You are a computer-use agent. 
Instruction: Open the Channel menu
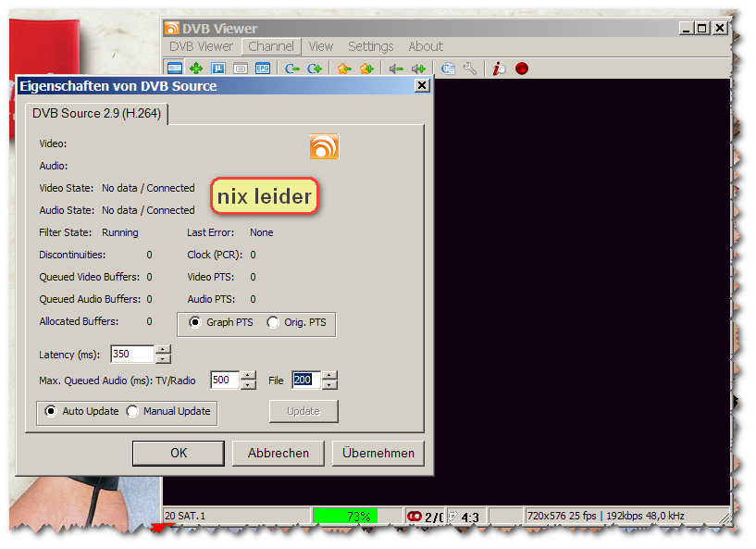tap(271, 46)
